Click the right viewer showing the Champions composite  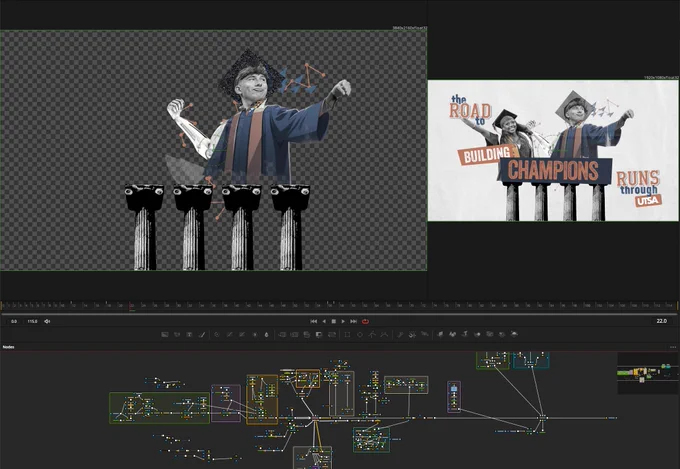(x=553, y=150)
